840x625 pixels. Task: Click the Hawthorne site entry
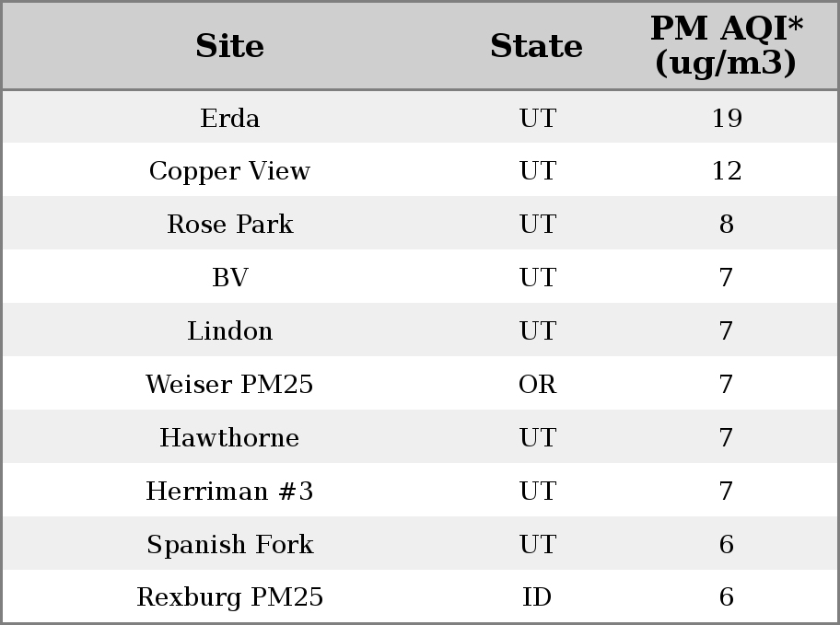tap(230, 437)
